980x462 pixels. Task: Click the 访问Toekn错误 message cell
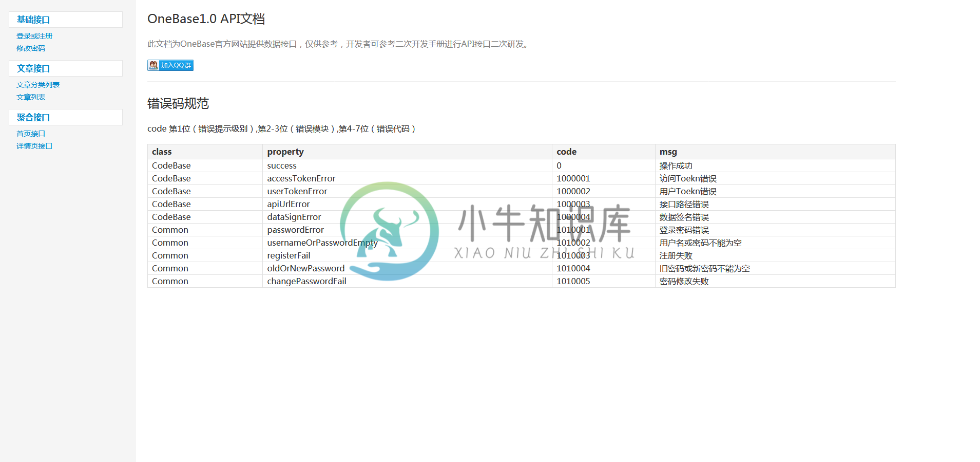[775, 178]
